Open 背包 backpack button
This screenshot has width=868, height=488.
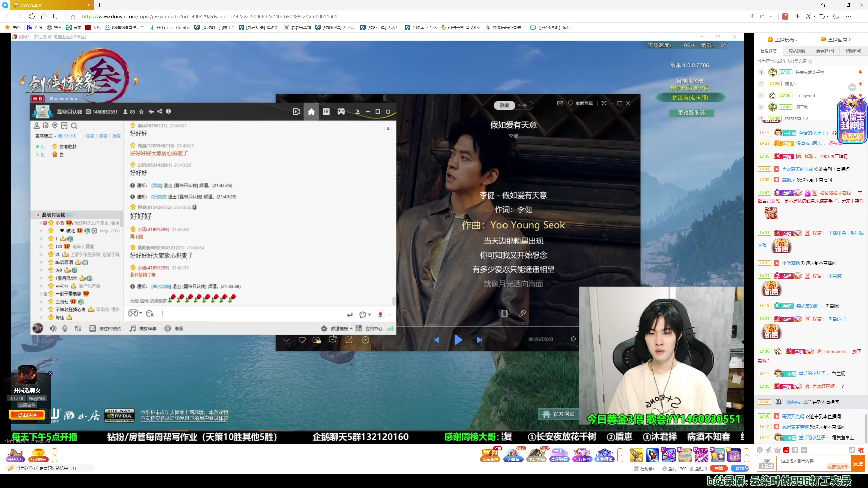(739, 469)
